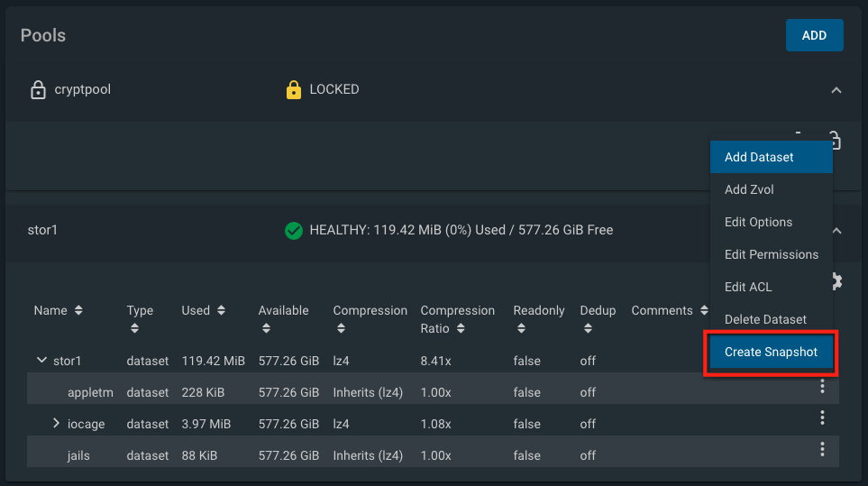Sort the table by the Name column
This screenshot has height=486, width=868.
(x=78, y=310)
